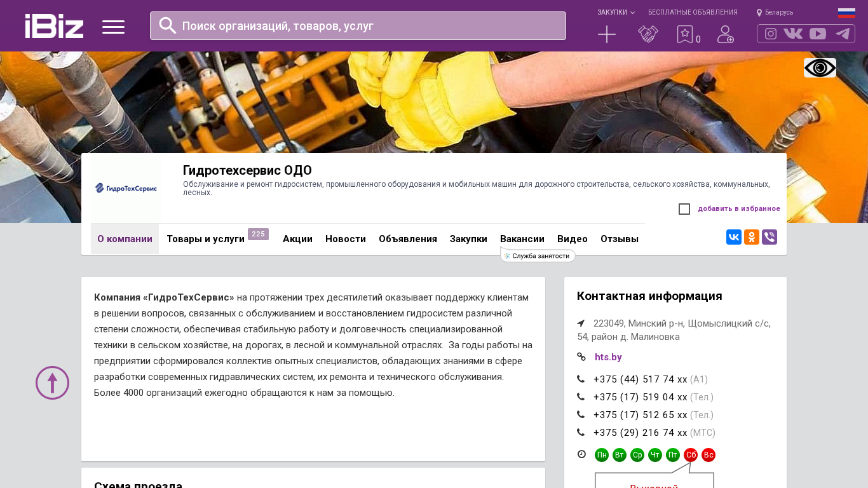Reveal phone number +375 (17) 519 04 xx
This screenshot has width=868, height=488.
641,397
